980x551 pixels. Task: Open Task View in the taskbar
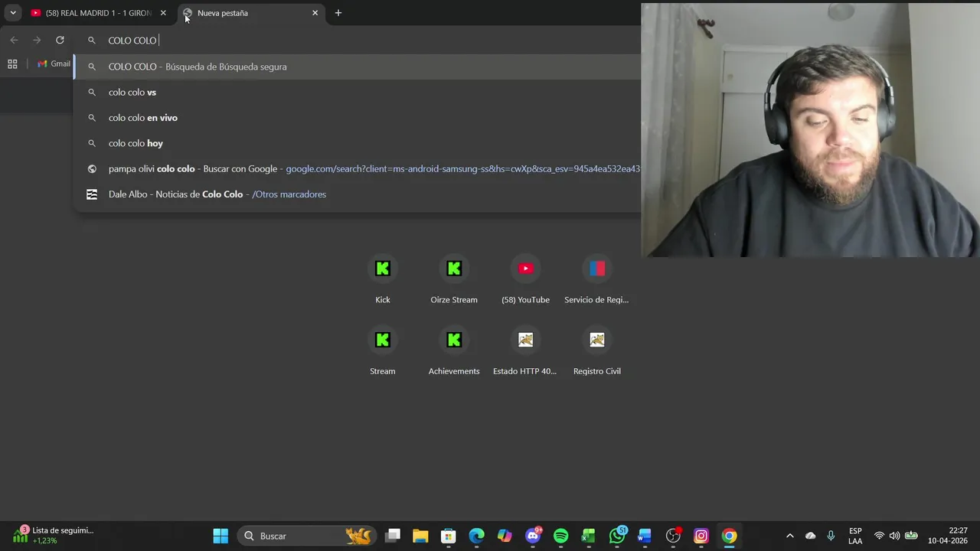393,536
